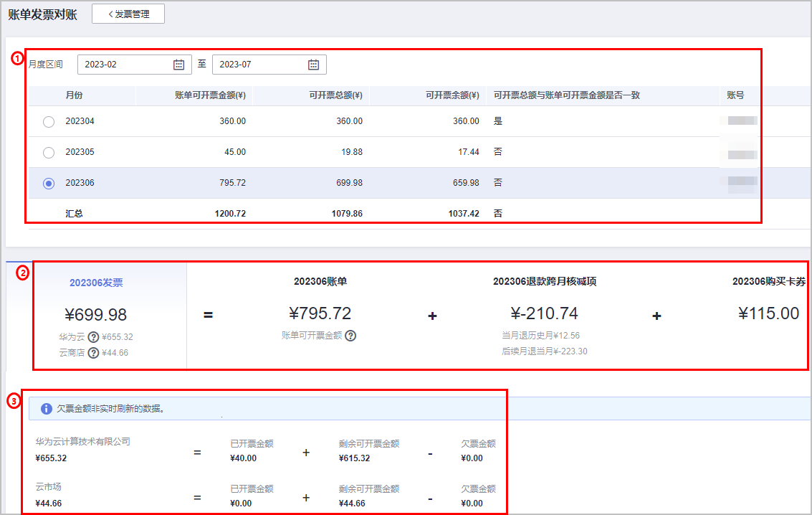Screen dimensions: 812x515
Task: Click the 汇总 summary row
Action: 74,214
